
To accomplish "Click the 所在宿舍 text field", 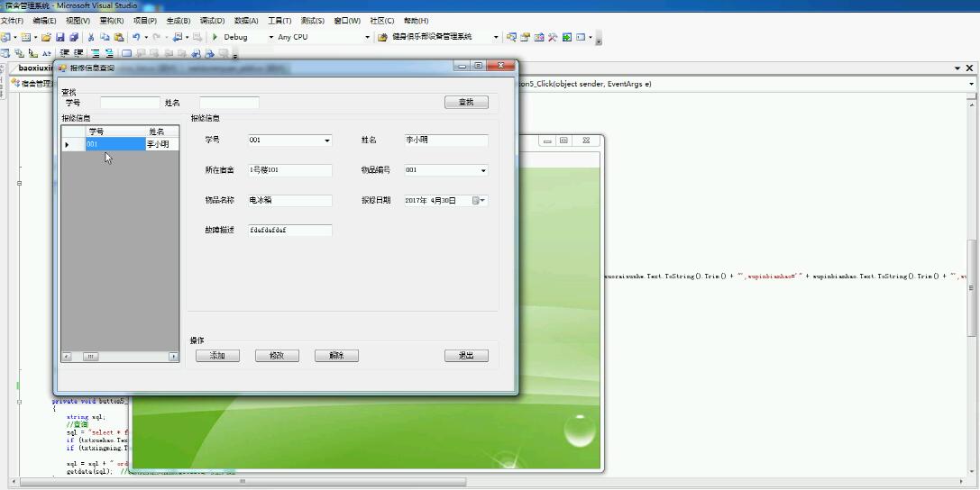I will [x=290, y=170].
